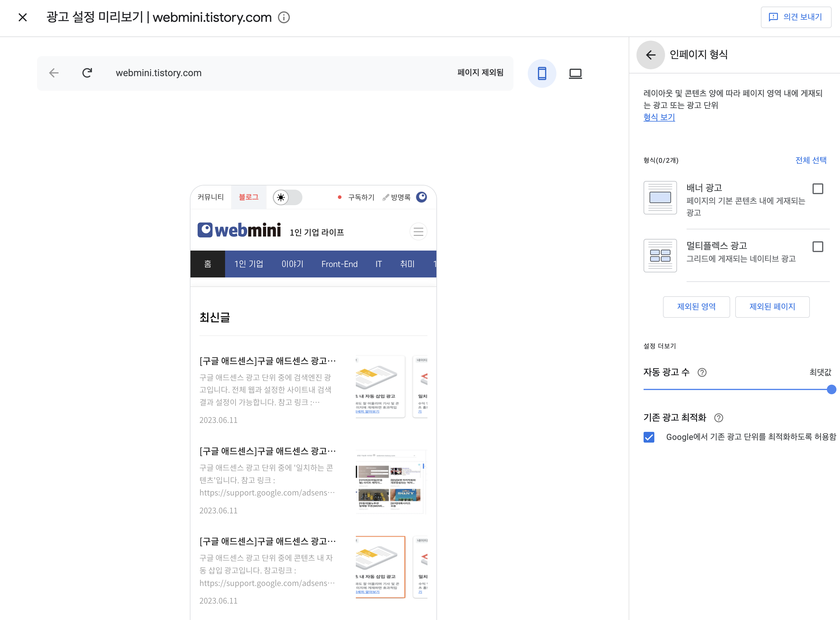Open the hamburger menu in the webmini header

(418, 231)
